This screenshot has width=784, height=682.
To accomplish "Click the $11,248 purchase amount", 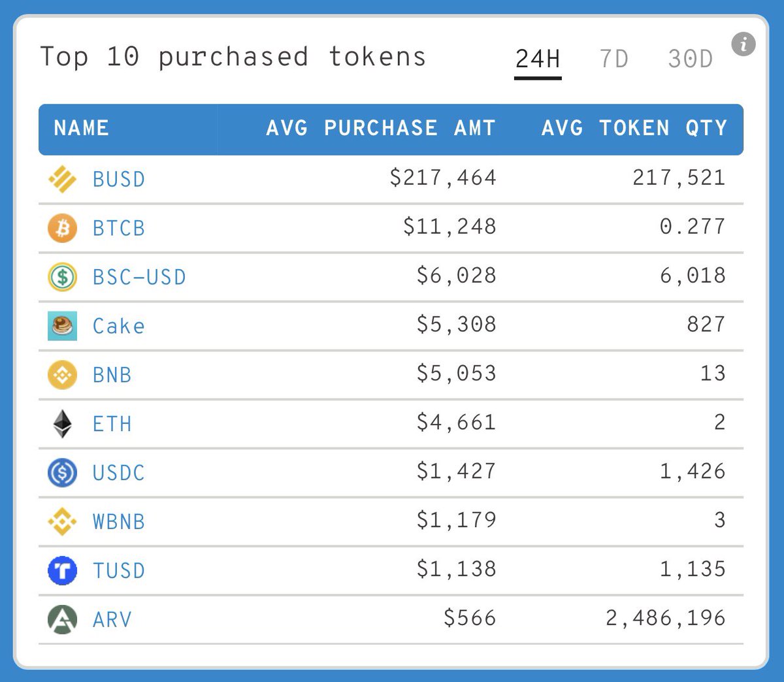I will [449, 227].
